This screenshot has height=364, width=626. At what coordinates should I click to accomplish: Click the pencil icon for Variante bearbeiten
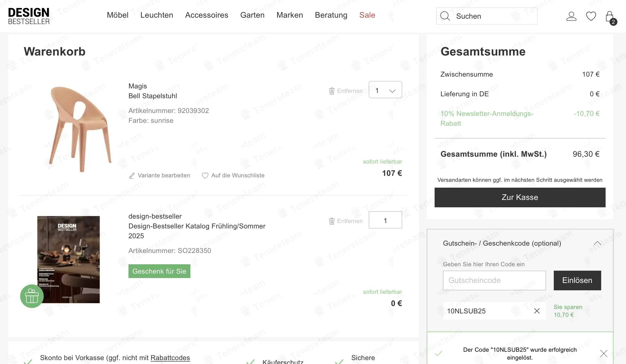[132, 176]
